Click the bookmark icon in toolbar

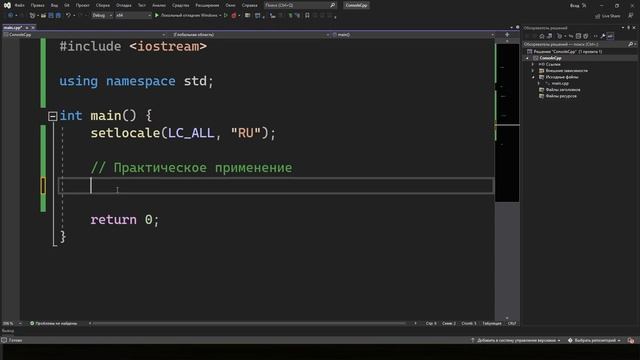coord(307,16)
